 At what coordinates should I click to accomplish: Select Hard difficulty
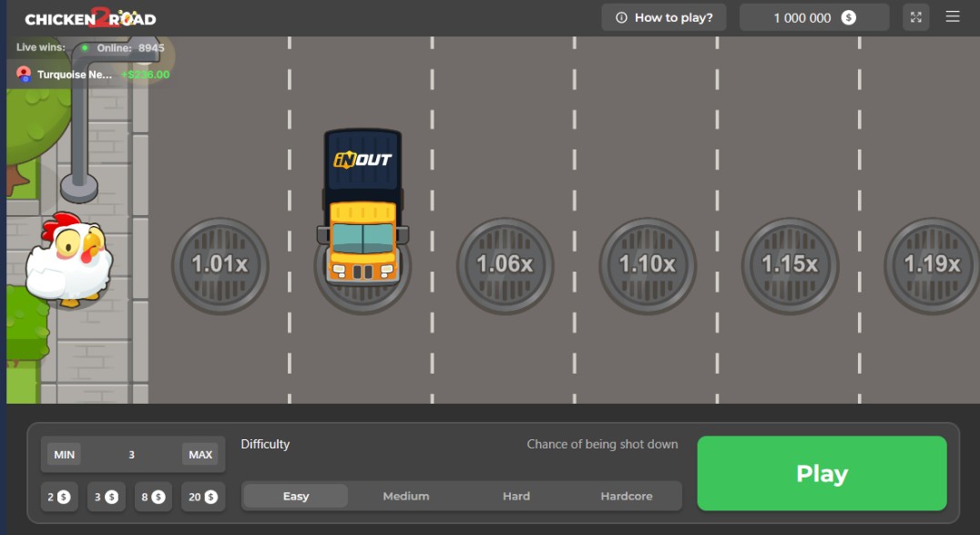click(x=516, y=496)
